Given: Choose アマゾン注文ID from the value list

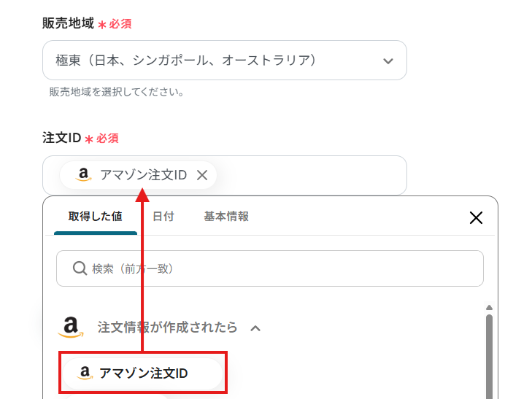Looking at the screenshot, I should 144,373.
